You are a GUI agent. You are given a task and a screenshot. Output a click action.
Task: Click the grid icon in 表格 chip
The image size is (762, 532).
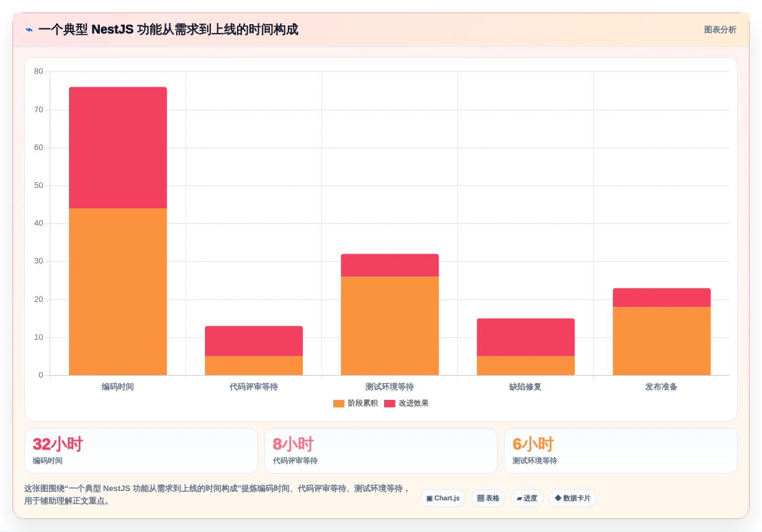click(x=480, y=499)
